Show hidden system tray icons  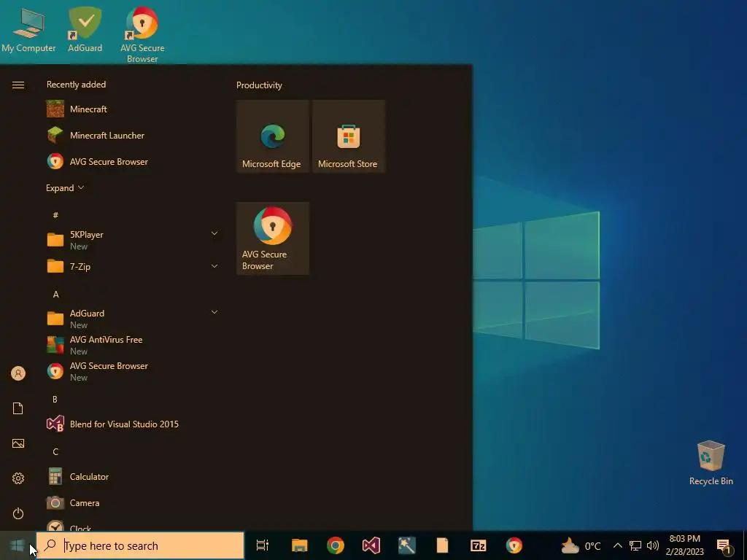click(617, 545)
